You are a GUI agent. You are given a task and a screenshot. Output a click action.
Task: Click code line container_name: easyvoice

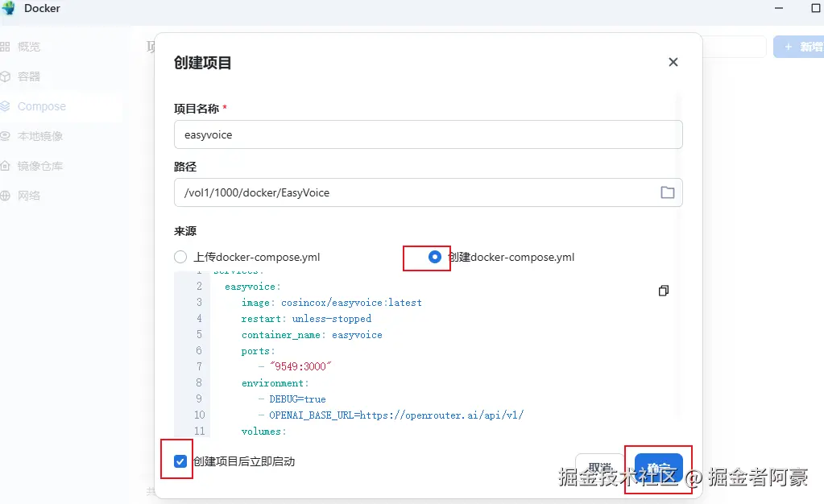pos(312,335)
